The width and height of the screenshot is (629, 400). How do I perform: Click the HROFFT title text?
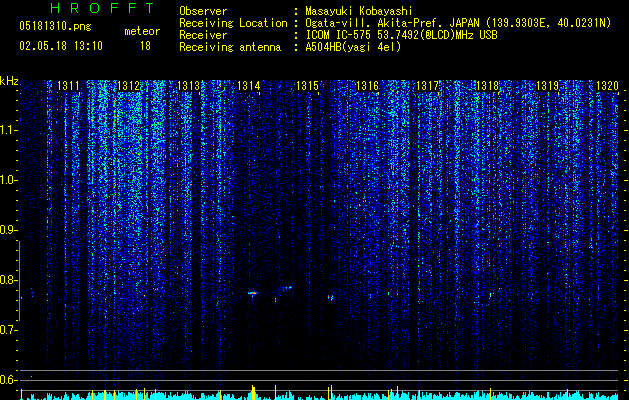pos(103,8)
